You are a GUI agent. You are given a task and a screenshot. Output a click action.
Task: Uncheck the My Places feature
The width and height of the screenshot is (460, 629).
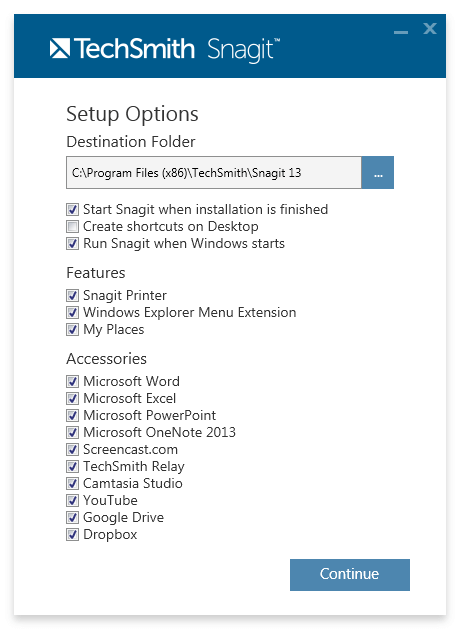[x=73, y=330]
